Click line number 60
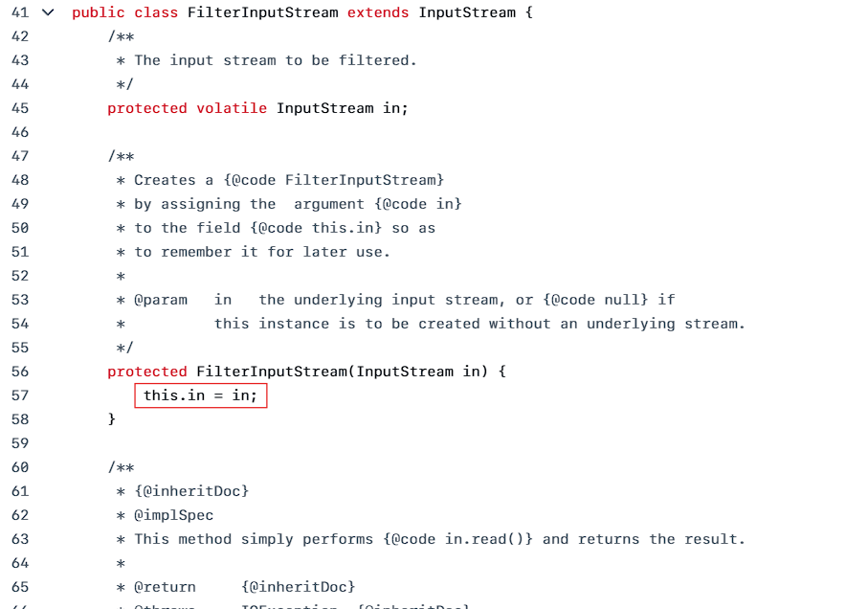The height and width of the screenshot is (609, 868). point(19,467)
